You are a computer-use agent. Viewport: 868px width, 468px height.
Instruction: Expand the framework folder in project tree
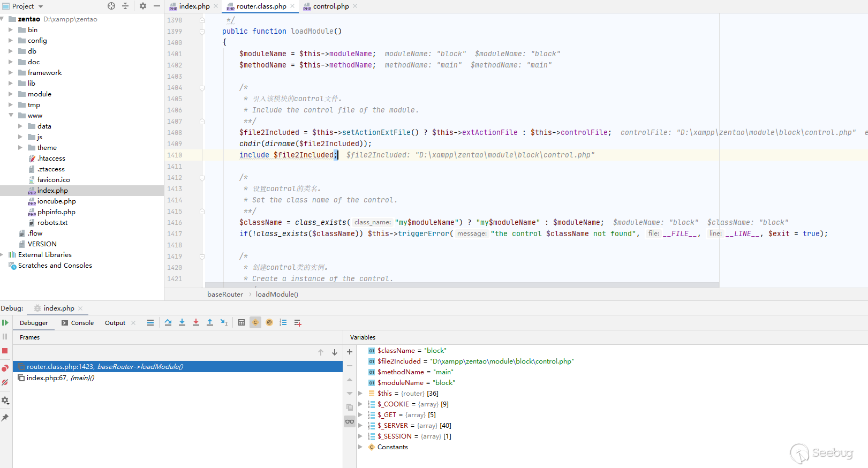tap(11, 73)
